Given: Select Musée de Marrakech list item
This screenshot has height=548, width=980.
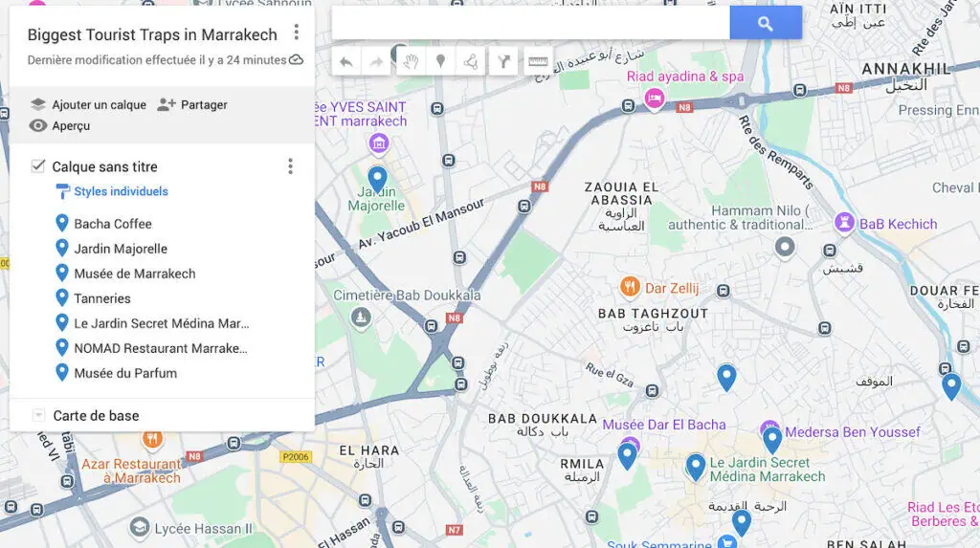Looking at the screenshot, I should 134,274.
